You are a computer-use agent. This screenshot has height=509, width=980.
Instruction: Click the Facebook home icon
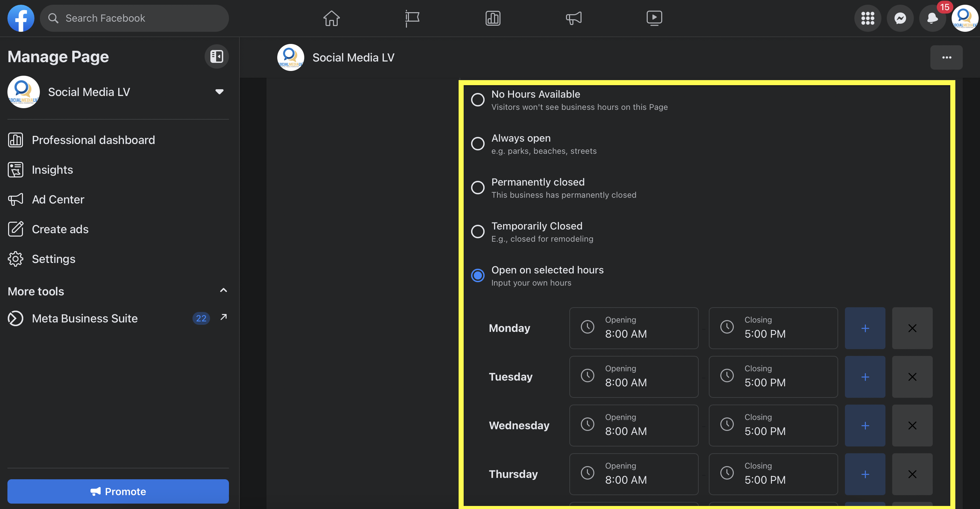(x=331, y=18)
